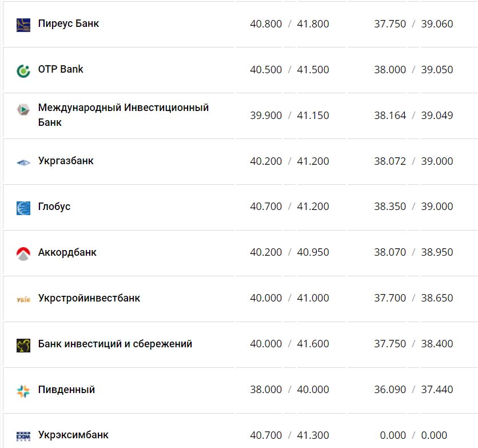The image size is (478, 448).
Task: Click the Пивденный bank logo icon
Action: pos(23,391)
